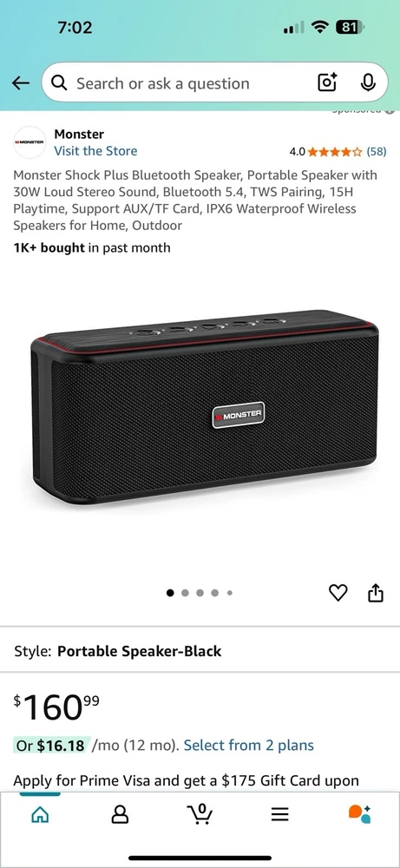The height and width of the screenshot is (868, 400).
Task: Jump to fourth image carousel dot
Action: pos(214,593)
